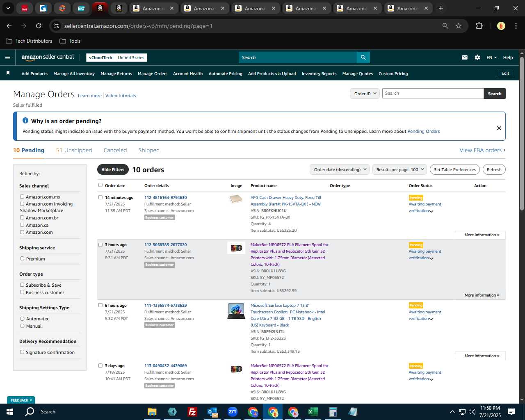Click the APG Cash Drawer product thumbnail
The height and width of the screenshot is (420, 525).
[x=236, y=199]
